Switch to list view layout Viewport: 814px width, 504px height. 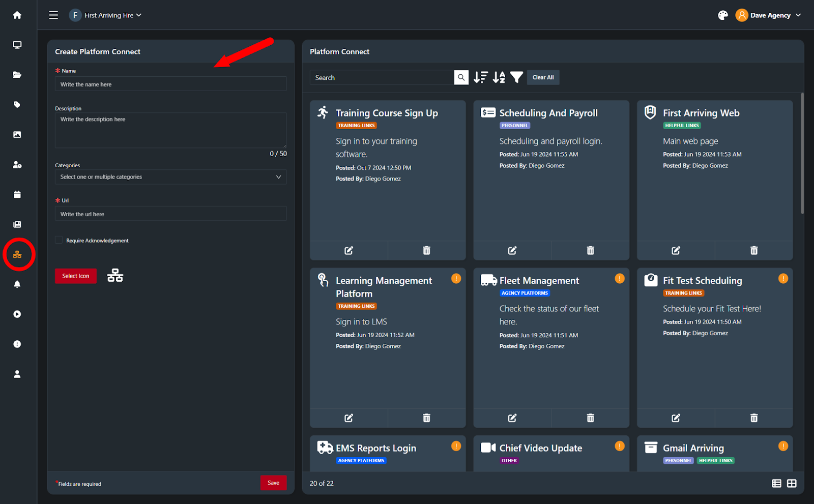coord(776,483)
